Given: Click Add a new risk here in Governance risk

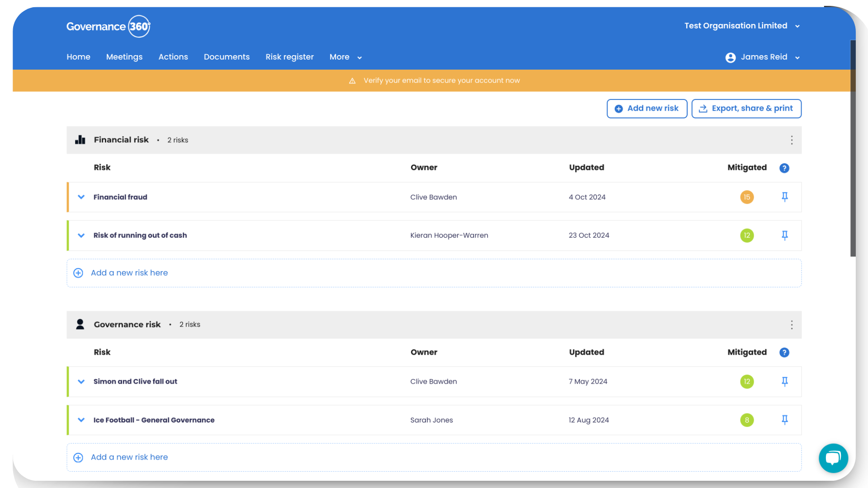Looking at the screenshot, I should coord(129,457).
